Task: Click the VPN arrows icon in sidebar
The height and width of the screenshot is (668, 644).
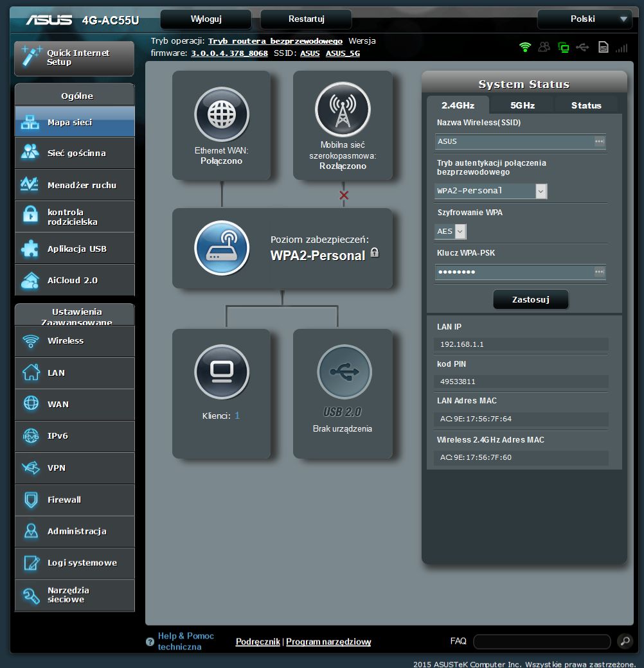Action: (x=31, y=468)
